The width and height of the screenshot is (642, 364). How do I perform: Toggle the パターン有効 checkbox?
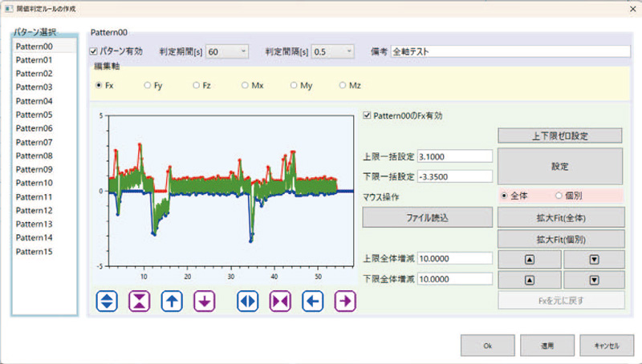pyautogui.click(x=94, y=51)
